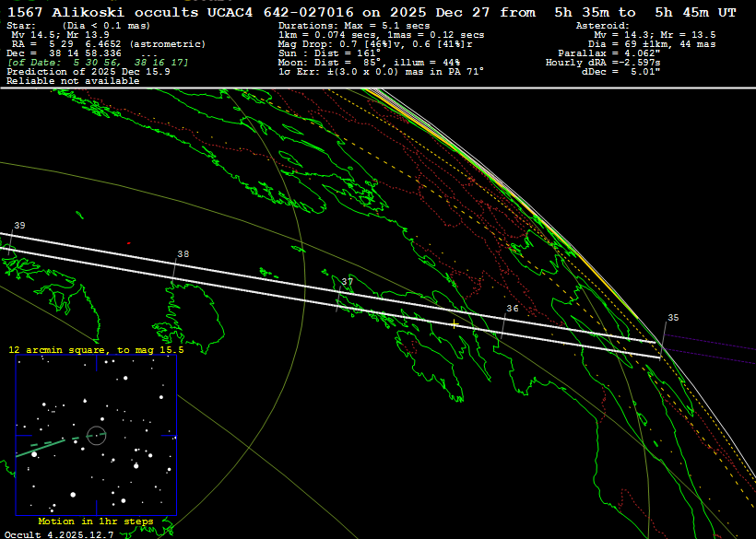Click time marker 35 on the path
The image size is (756, 539).
coord(673,317)
